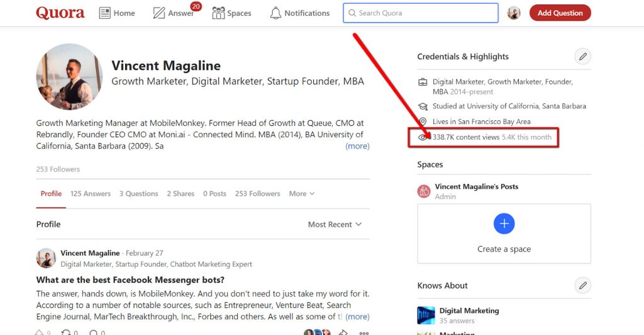The height and width of the screenshot is (335, 644).
Task: Click the graduation cap education icon
Action: tap(423, 106)
